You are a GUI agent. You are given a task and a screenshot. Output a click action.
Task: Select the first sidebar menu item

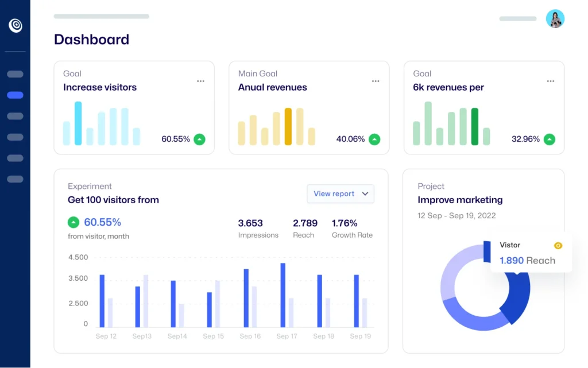tap(16, 74)
